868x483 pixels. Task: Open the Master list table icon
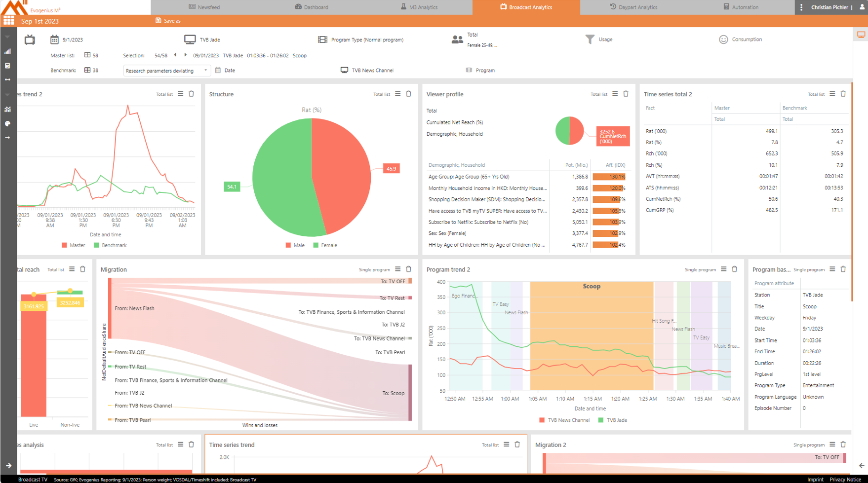(x=87, y=55)
